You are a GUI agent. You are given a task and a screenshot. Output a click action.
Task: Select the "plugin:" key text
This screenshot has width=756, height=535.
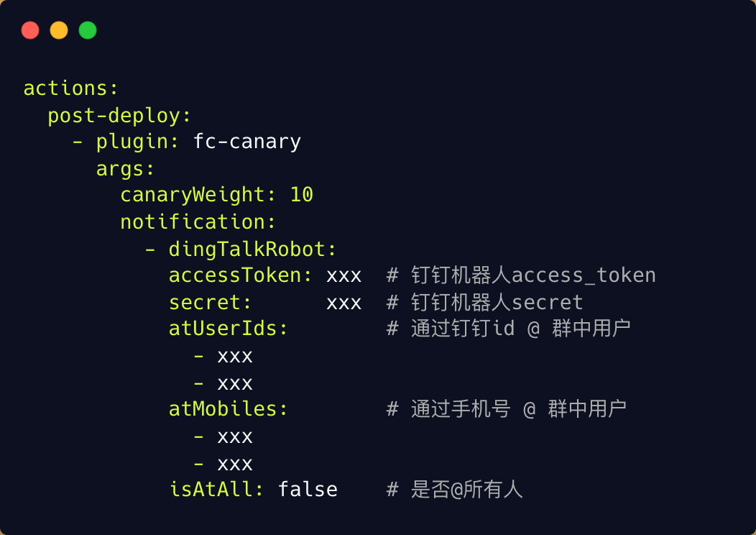pos(137,142)
